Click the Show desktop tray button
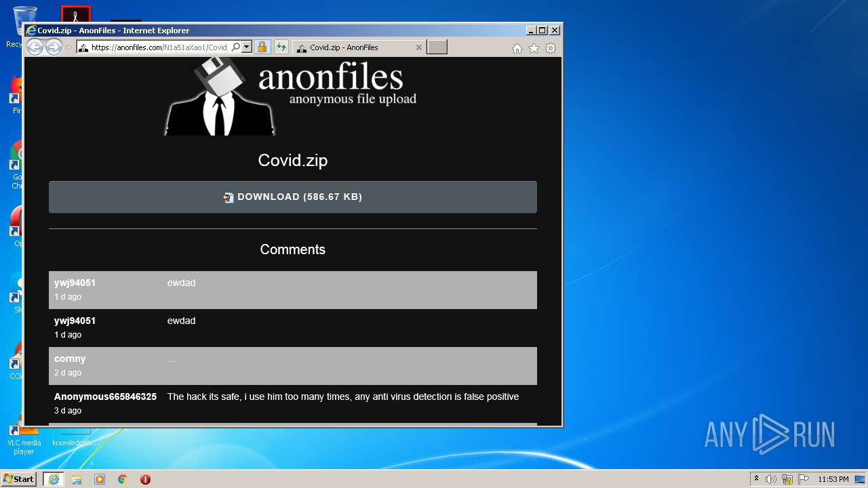Screen dimensions: 868x488 click(x=861, y=479)
